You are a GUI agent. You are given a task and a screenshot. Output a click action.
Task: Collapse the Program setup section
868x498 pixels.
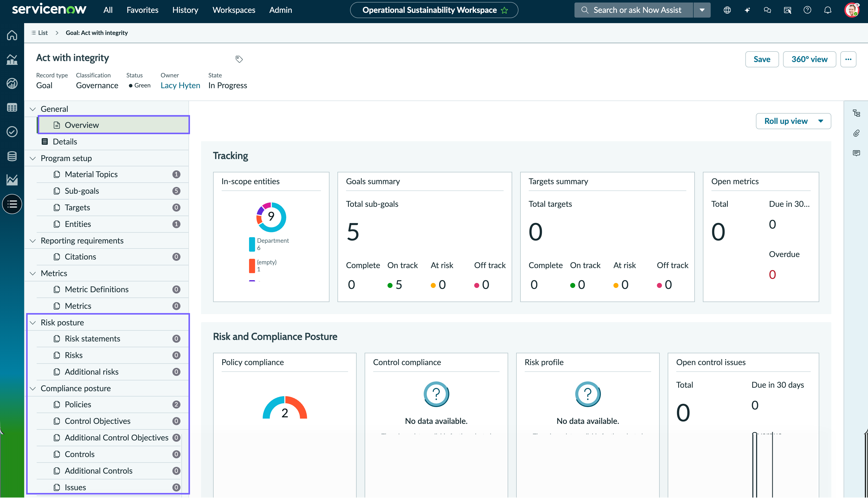(33, 158)
